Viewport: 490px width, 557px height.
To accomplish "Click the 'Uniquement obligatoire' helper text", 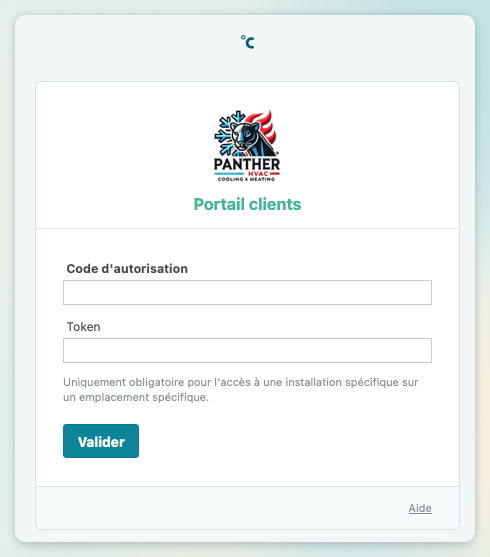I will pos(241,382).
